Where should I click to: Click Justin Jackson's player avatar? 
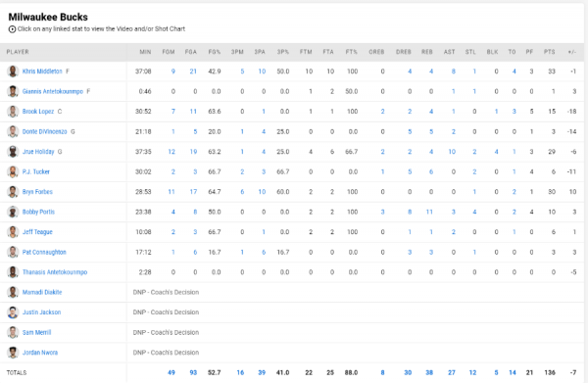coord(13,312)
